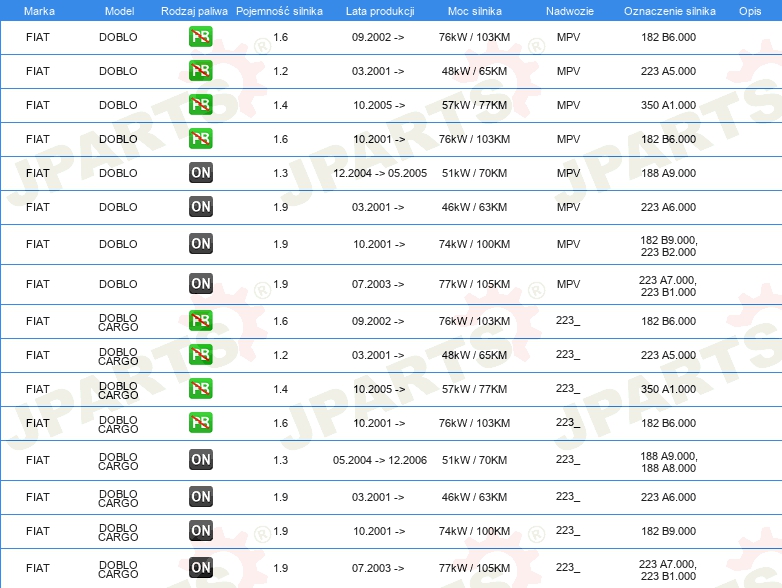Select MPV body cell in 1.3 diesel row
782x588 pixels.
(569, 173)
